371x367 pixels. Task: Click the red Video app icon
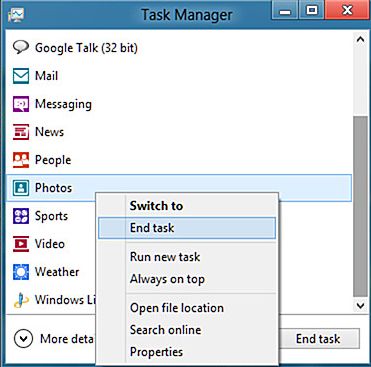point(21,244)
